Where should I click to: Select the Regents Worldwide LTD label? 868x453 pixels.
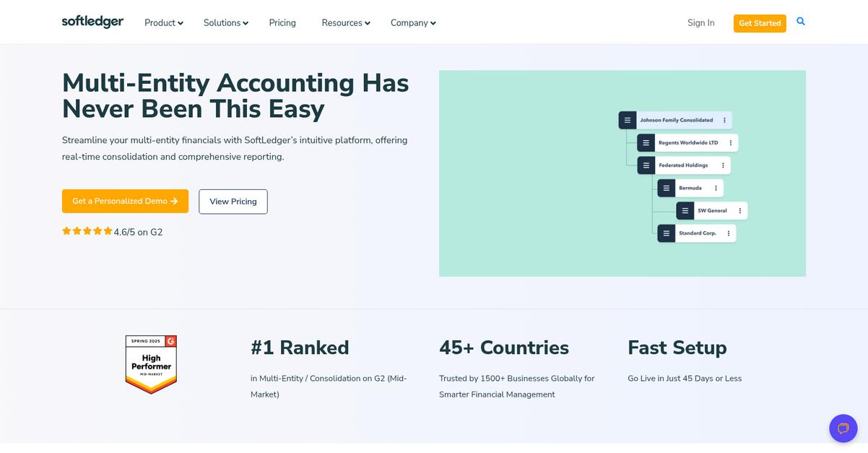(688, 143)
